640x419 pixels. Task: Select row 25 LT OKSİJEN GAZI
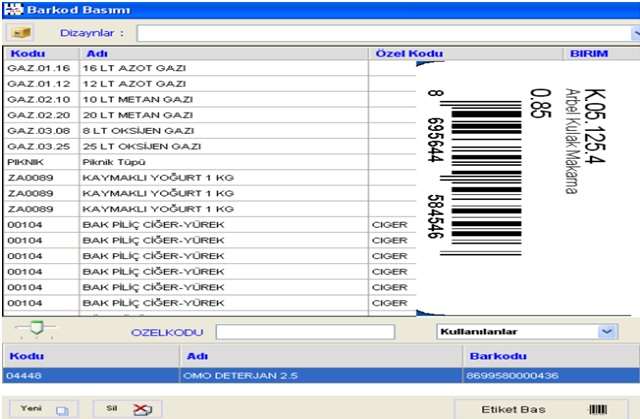pyautogui.click(x=210, y=146)
